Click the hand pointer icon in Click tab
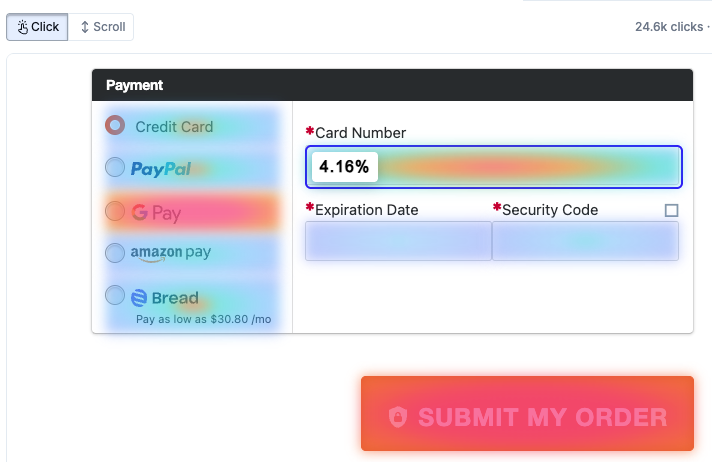Screen dimensions: 712x462 tap(22, 27)
